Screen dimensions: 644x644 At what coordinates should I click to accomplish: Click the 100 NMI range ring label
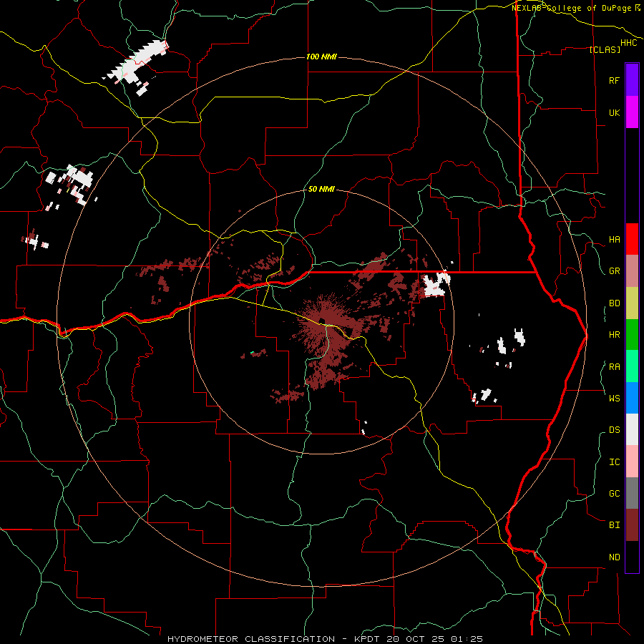click(x=321, y=57)
